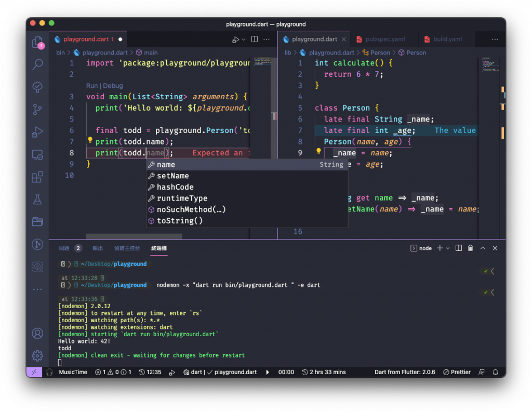This screenshot has height=412, width=532.
Task: Choose 'noSuchMethod(…)' suggestion
Action: coord(247,209)
